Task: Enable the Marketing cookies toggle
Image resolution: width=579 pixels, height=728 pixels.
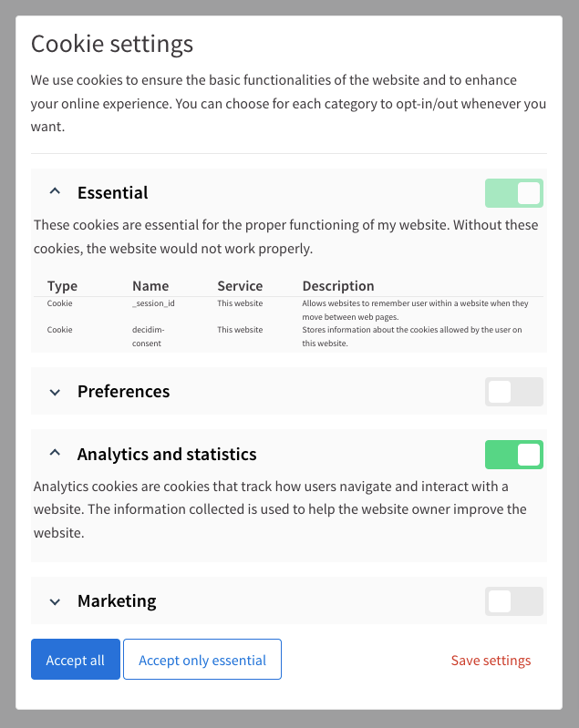Action: [x=514, y=601]
